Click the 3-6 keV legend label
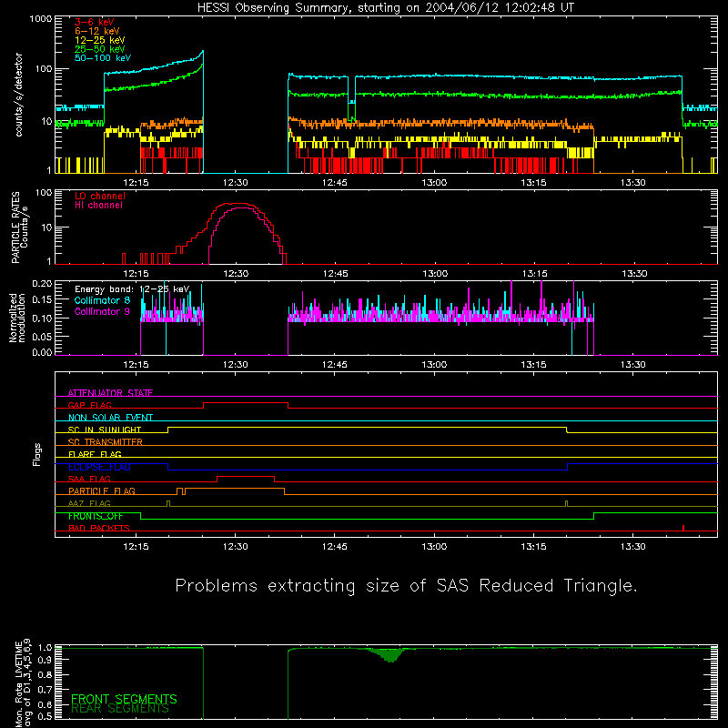Viewport: 728px width, 728px height. point(95,22)
